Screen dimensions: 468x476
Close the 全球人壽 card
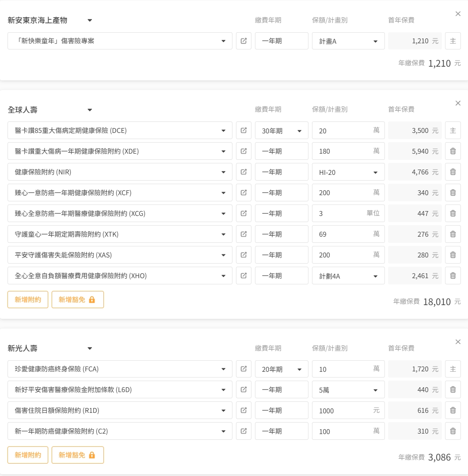[x=458, y=103]
